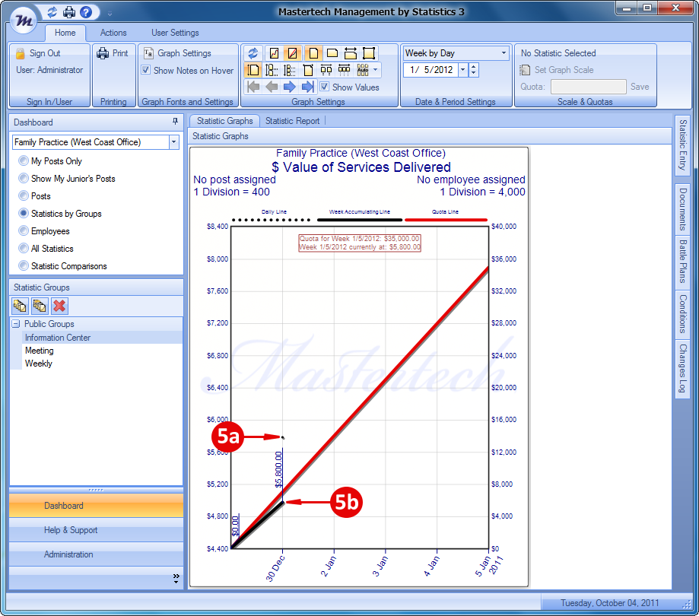Select the three graphs per column icon
The width and height of the screenshot is (699, 616).
pos(290,70)
